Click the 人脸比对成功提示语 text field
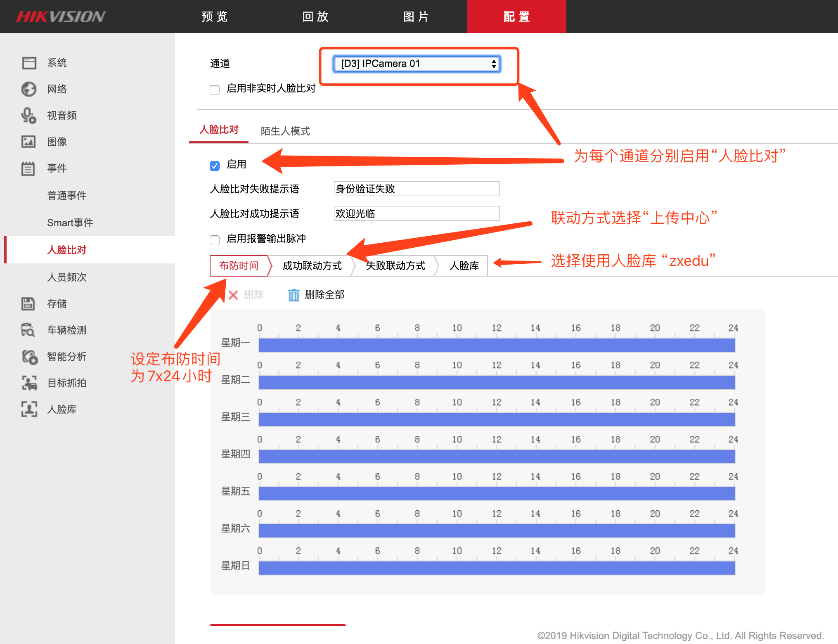The width and height of the screenshot is (838, 644). (417, 213)
